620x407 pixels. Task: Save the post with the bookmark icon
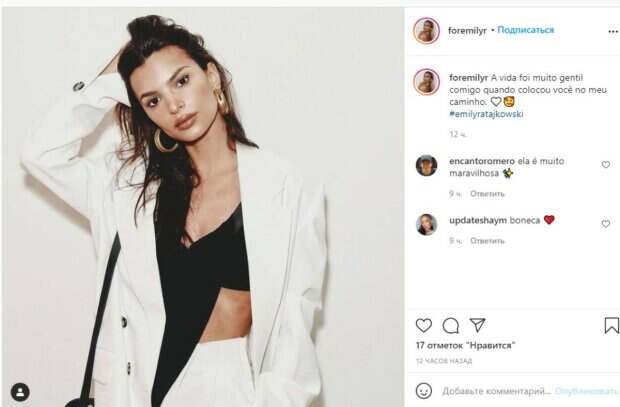pos(612,326)
